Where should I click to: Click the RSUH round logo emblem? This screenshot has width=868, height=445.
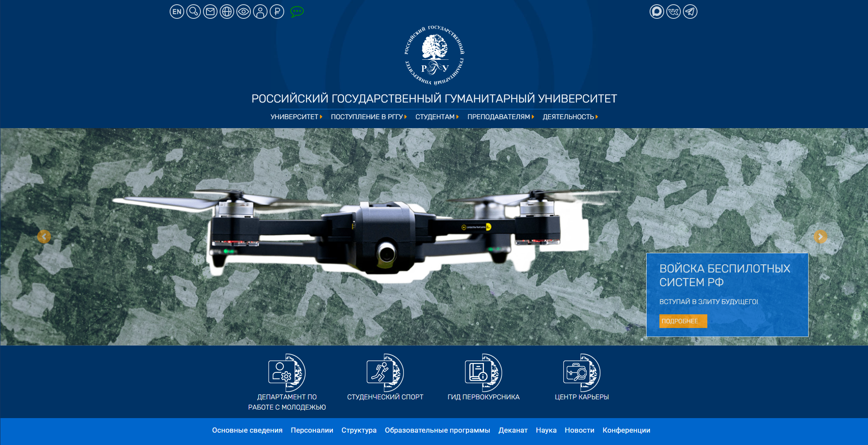tap(434, 55)
